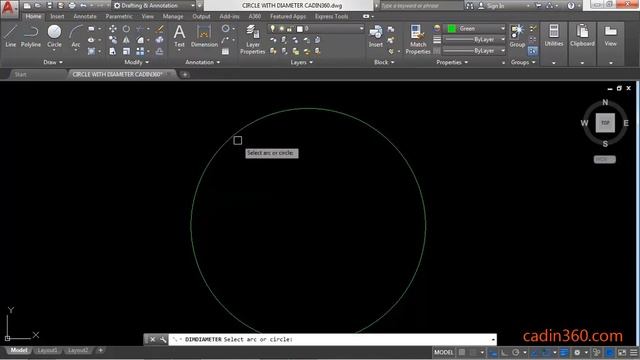Screen dimensions: 640x360
Task: Open the Text tool
Action: (180, 36)
